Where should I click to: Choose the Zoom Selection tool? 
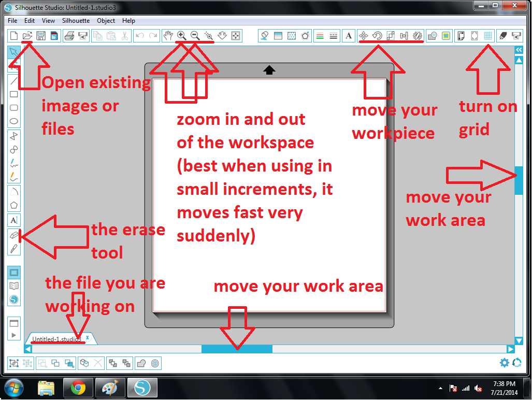click(209, 36)
